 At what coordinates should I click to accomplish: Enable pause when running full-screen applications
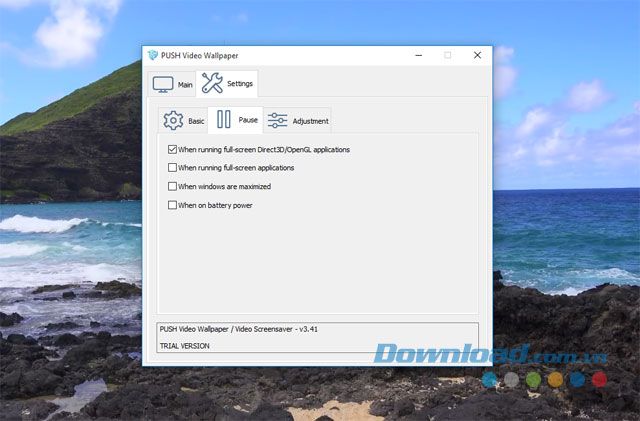coord(173,168)
